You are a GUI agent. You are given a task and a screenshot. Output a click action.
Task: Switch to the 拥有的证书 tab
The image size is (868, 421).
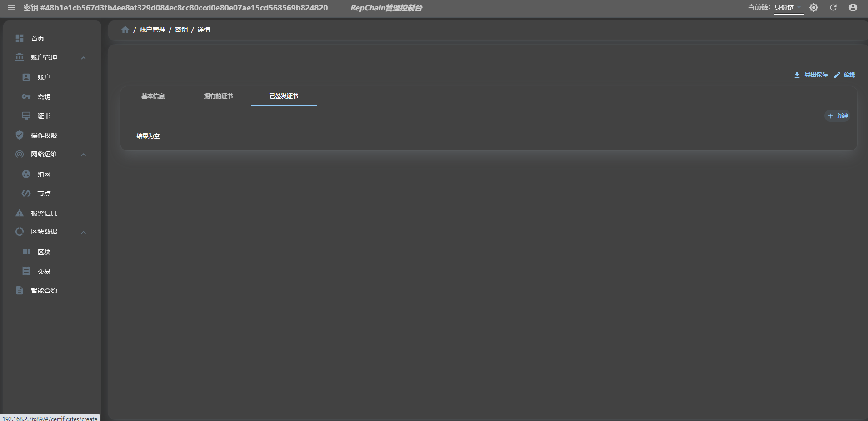click(218, 96)
